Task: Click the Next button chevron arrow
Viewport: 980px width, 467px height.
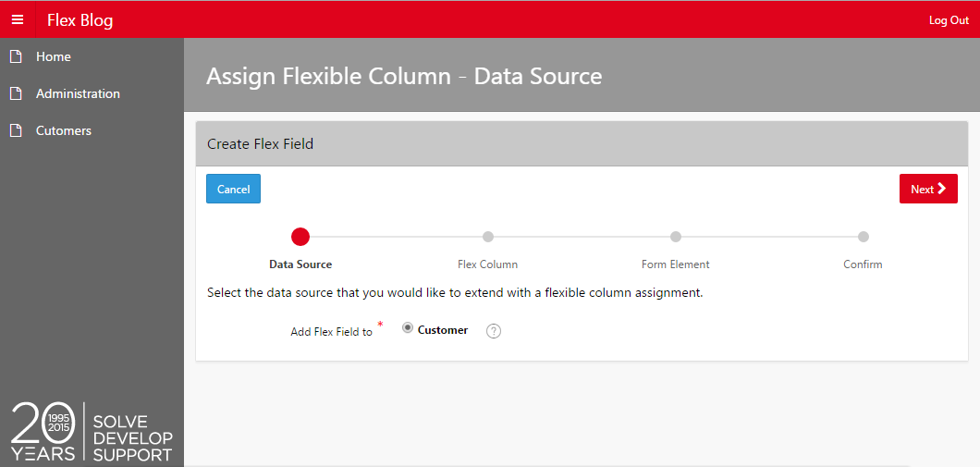Action: (x=942, y=189)
